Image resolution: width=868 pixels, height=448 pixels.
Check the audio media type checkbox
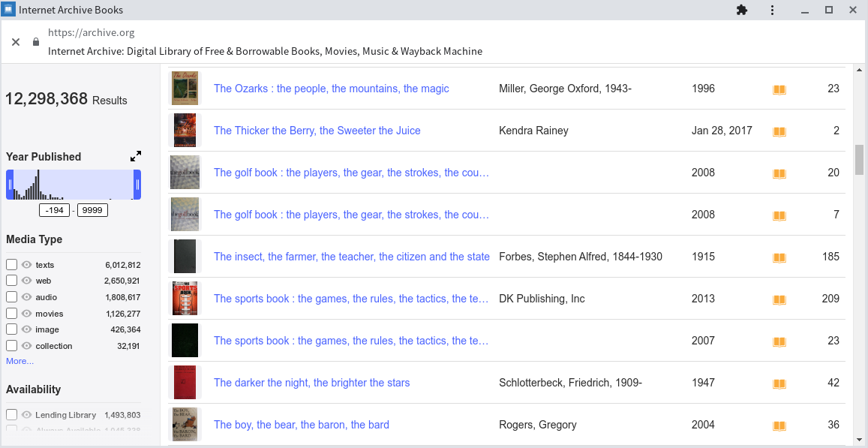coord(11,297)
